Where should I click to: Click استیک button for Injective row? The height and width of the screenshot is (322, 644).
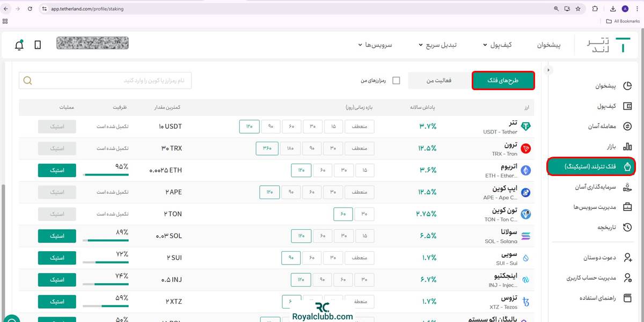tap(57, 280)
